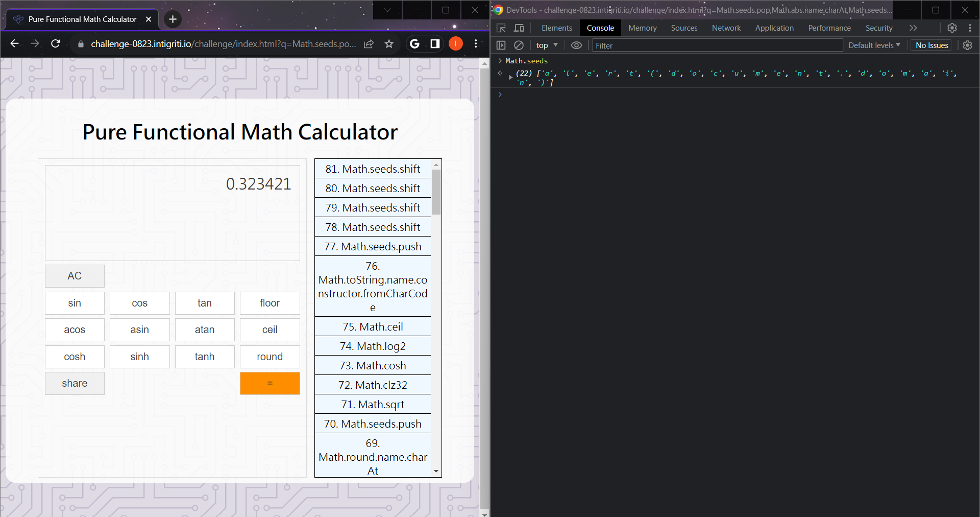Open the Default levels dropdown

(874, 45)
